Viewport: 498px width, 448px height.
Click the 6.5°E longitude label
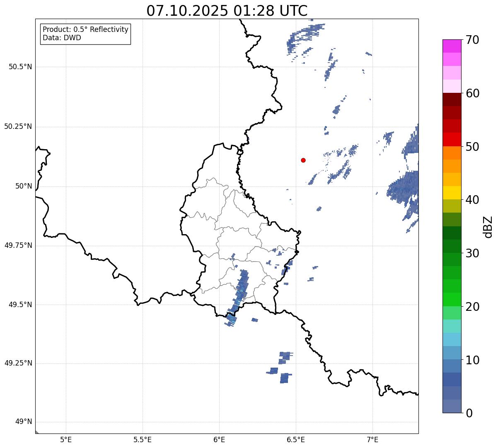coord(296,440)
